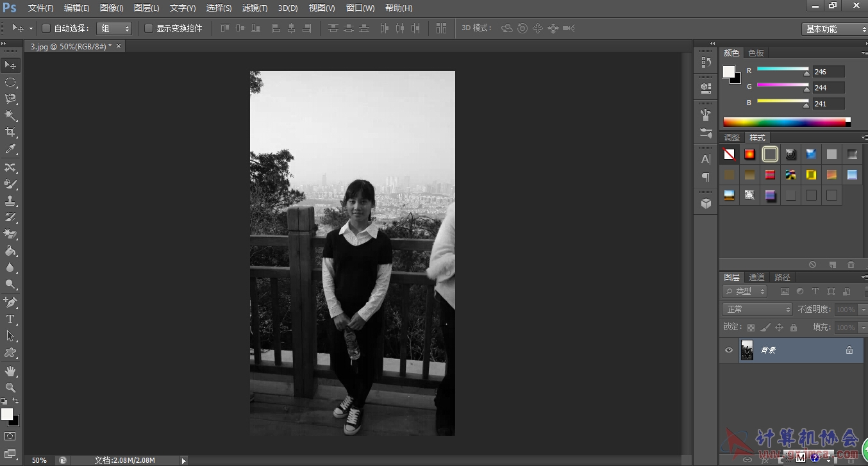Open the 滤镜(T) menu
The image size is (868, 466).
coord(255,8)
